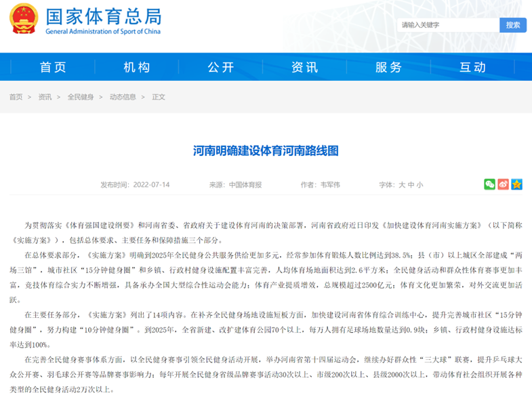Click the source 中国体育报

[x=245, y=185]
